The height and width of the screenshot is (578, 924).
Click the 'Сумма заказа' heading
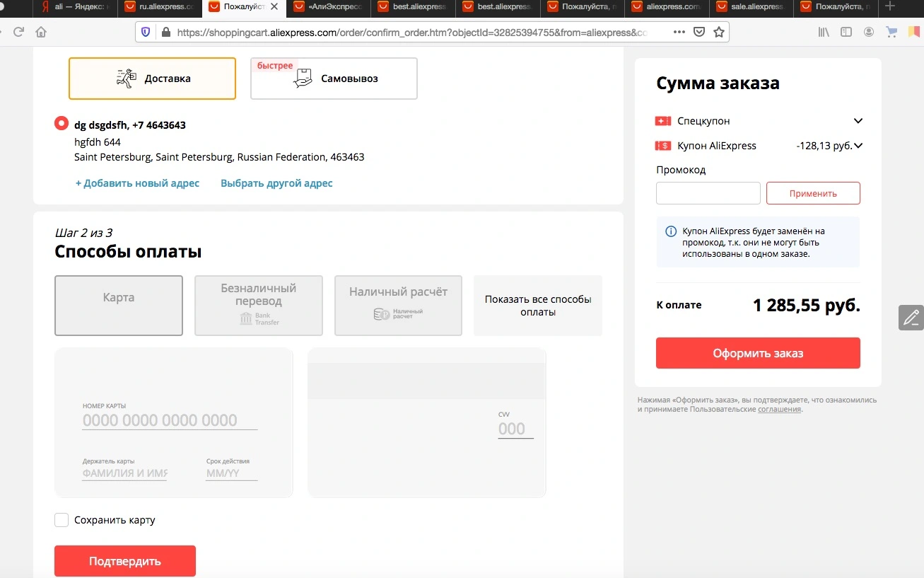[x=718, y=83]
